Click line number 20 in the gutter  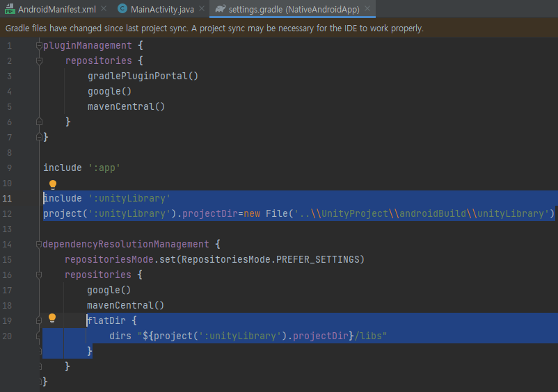7,336
